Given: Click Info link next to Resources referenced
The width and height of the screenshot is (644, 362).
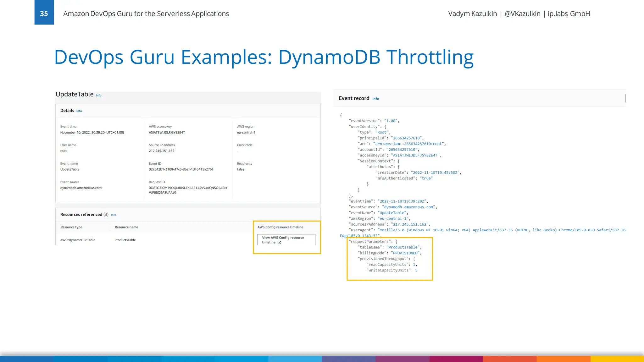Looking at the screenshot, I should click(x=114, y=215).
